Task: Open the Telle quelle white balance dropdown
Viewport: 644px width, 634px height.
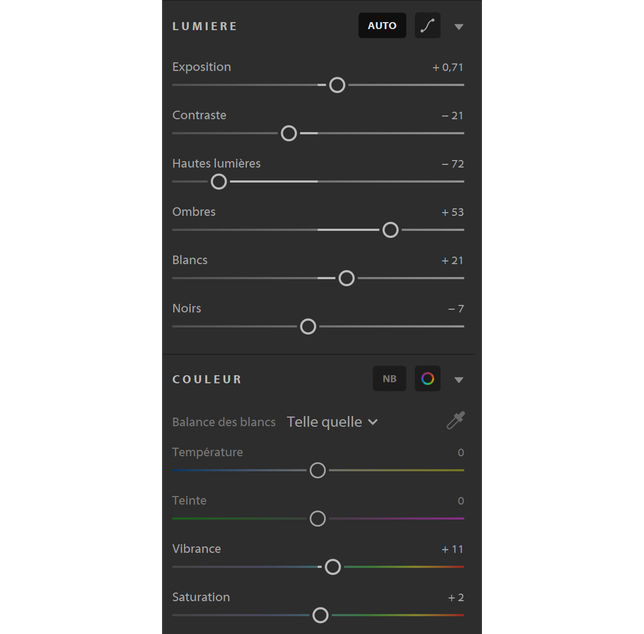Action: pyautogui.click(x=332, y=422)
